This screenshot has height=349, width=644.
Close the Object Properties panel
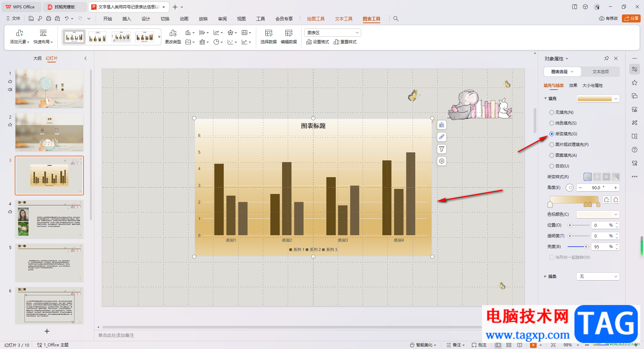[x=616, y=58]
